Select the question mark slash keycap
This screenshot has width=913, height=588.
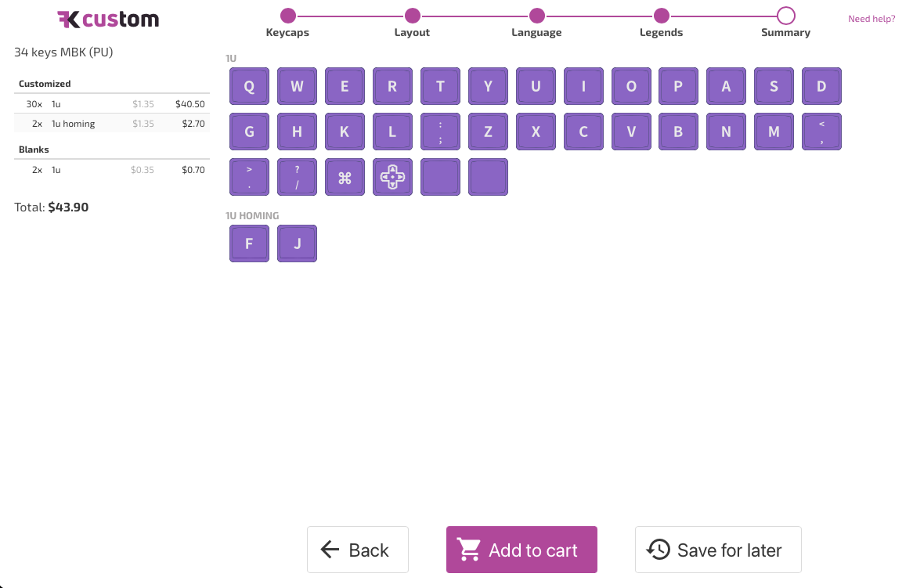pos(297,178)
